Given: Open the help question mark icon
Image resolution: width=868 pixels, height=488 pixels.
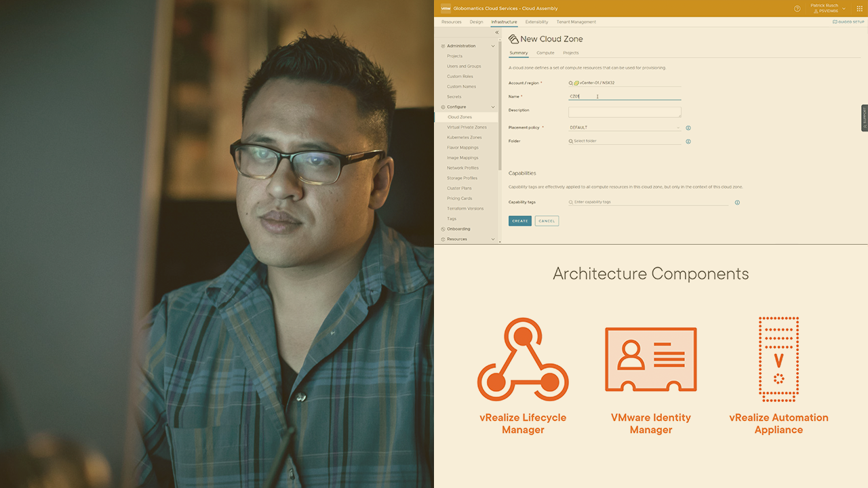Looking at the screenshot, I should [797, 8].
